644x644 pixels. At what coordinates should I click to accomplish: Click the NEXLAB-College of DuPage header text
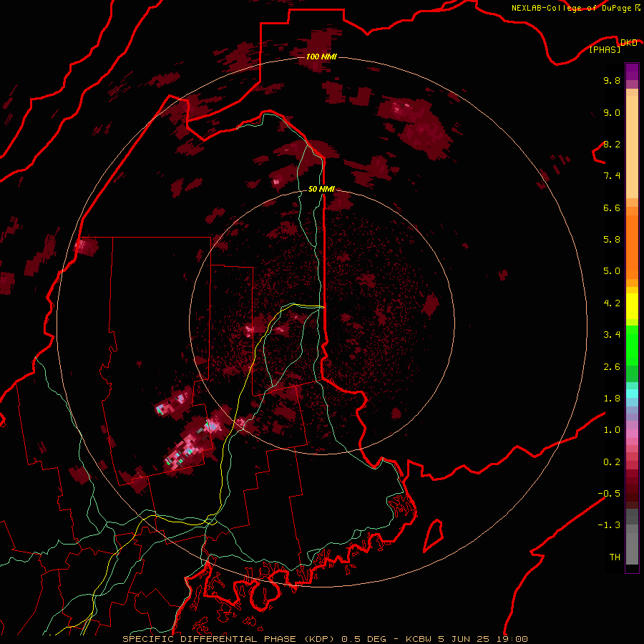pyautogui.click(x=576, y=8)
